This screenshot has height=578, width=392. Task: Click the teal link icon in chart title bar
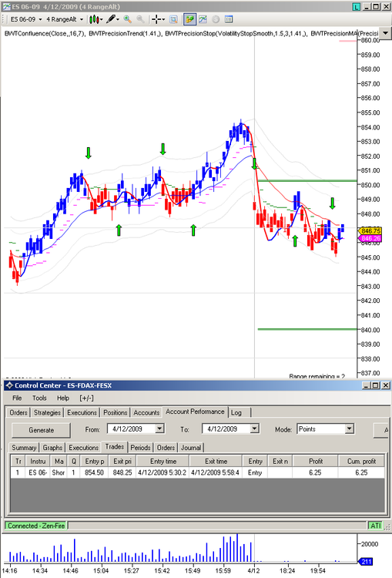coord(356,7)
